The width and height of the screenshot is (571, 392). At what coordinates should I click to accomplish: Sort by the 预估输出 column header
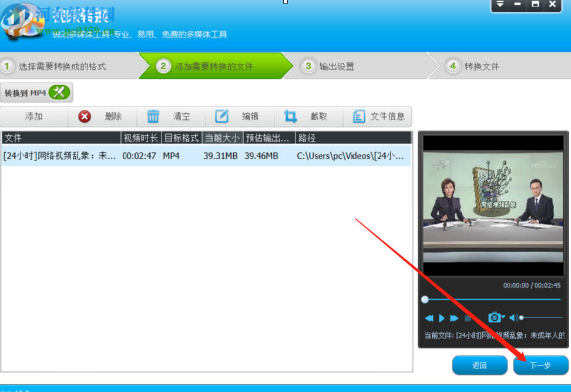[268, 138]
